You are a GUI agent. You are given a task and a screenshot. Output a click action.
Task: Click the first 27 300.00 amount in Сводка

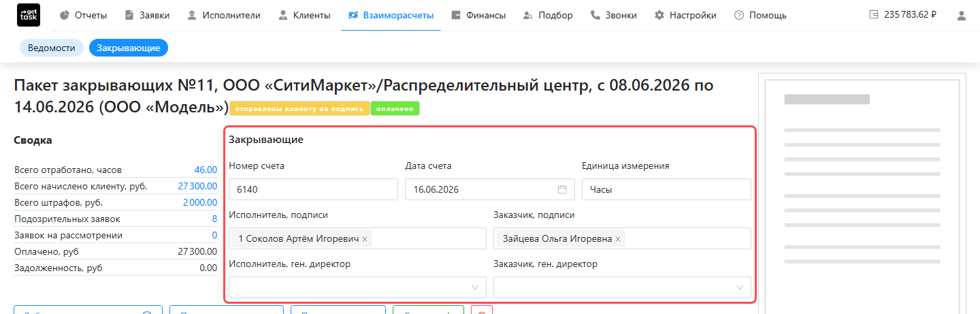tap(197, 186)
